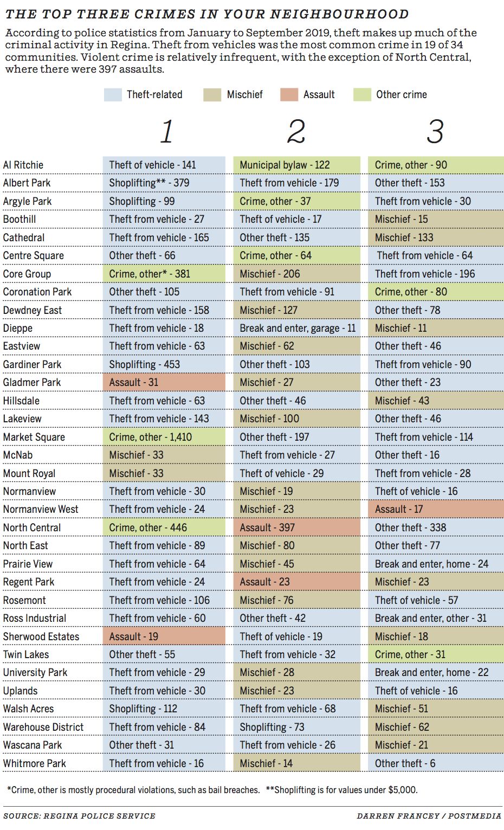Click the Al Ritchie neighbourhood label
This screenshot has height=830, width=504.
[23, 165]
